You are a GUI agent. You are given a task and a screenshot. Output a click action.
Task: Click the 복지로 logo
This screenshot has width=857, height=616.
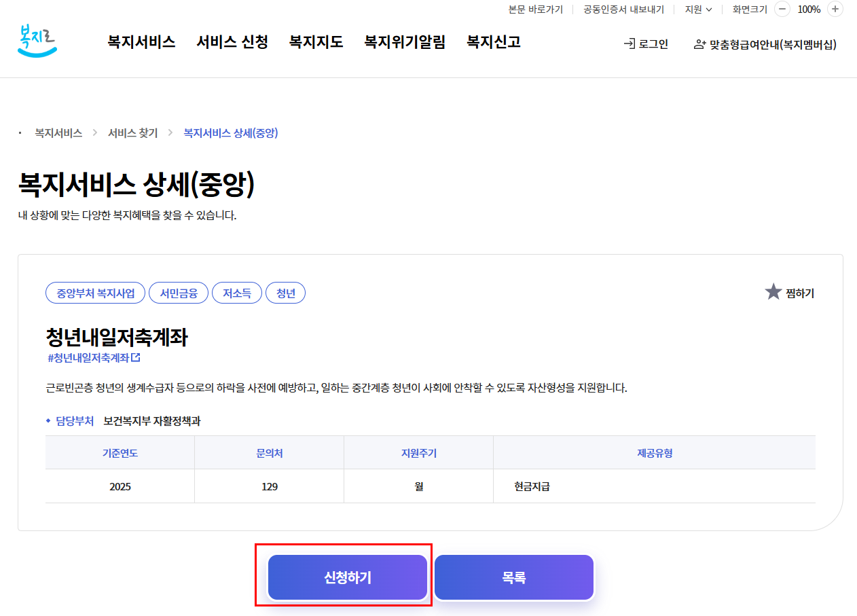pyautogui.click(x=37, y=41)
